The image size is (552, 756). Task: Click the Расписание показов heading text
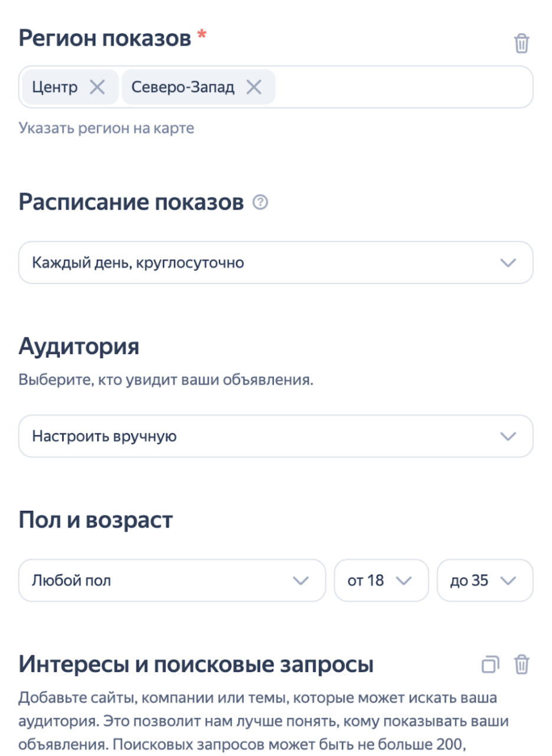(131, 203)
